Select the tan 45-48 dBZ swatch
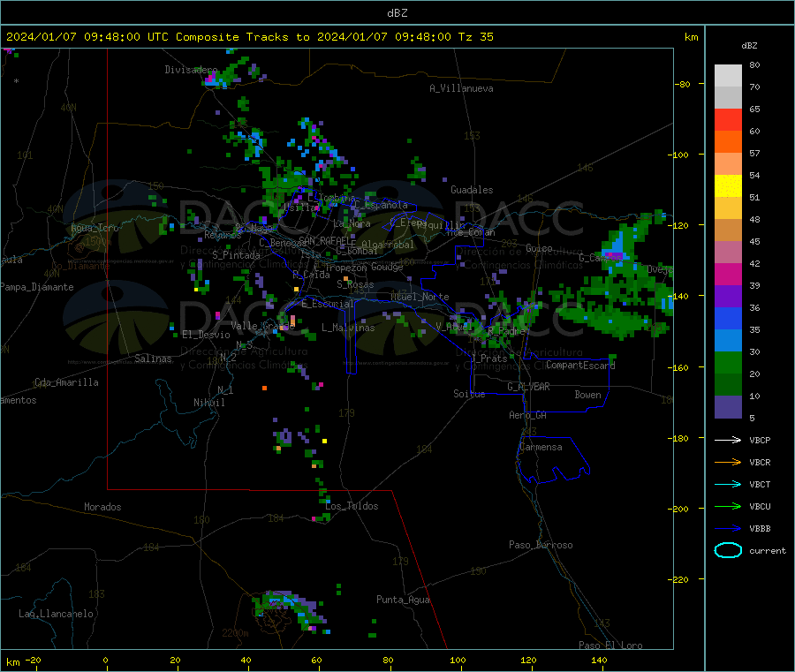This screenshot has height=672, width=795. (728, 230)
